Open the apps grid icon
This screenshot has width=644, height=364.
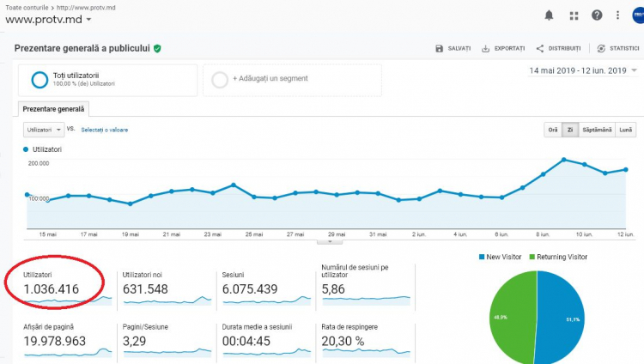point(574,15)
